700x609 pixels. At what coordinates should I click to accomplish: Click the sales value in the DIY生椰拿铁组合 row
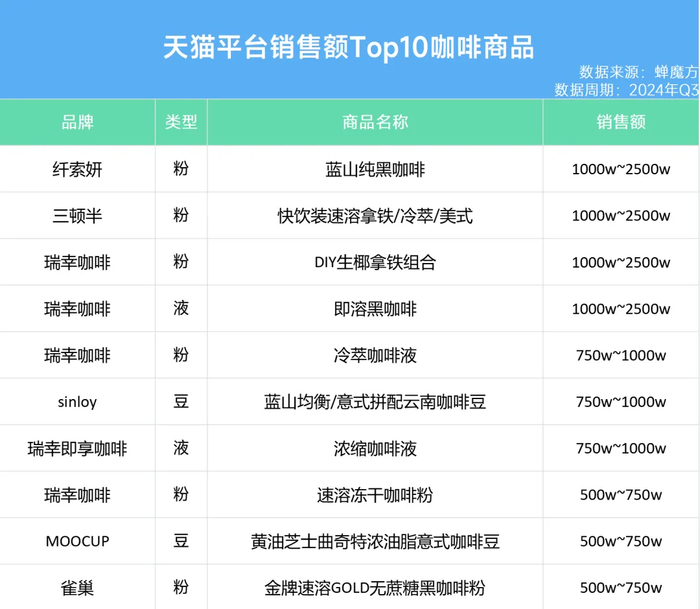[x=621, y=263]
